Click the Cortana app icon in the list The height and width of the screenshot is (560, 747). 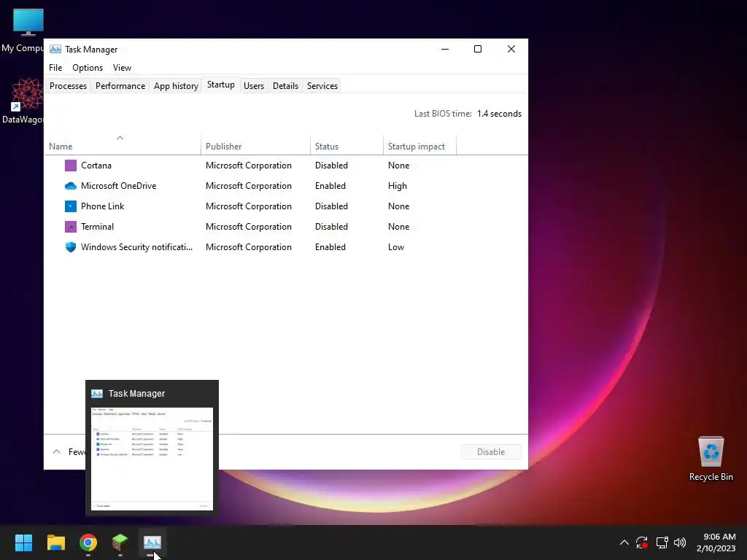tap(71, 166)
